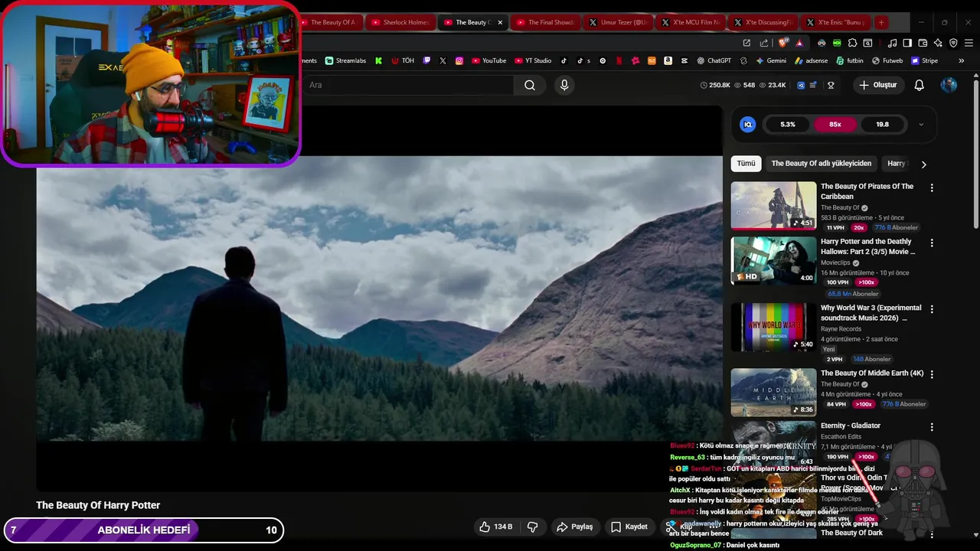Click the Brave Shields lion icon

(x=782, y=43)
